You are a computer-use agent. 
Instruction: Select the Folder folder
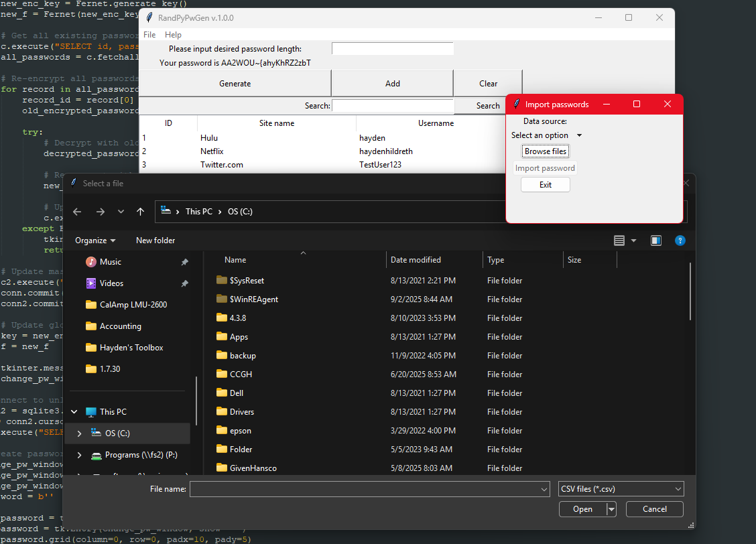click(241, 450)
